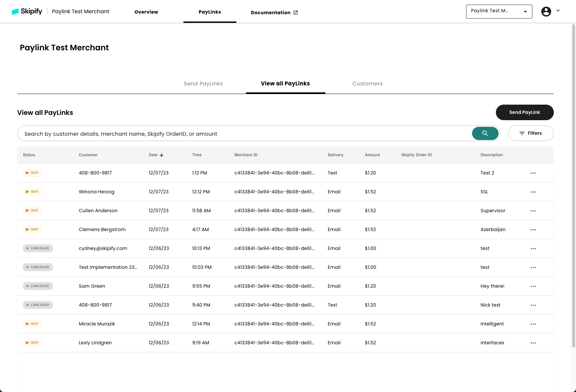Click the 1:12 PM time cell
Image resolution: width=576 pixels, height=392 pixels.
point(200,173)
